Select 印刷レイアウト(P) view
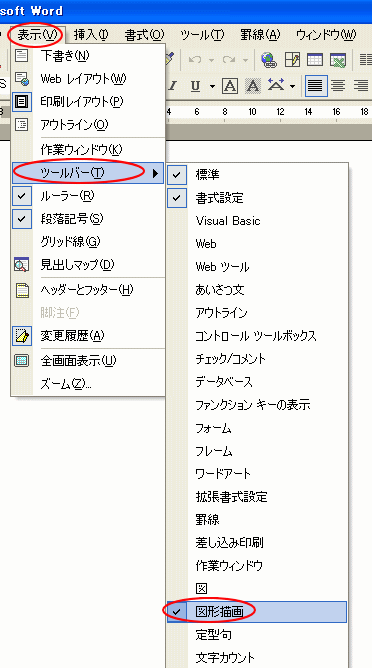Viewport: 372px width, 668px height. click(x=87, y=102)
